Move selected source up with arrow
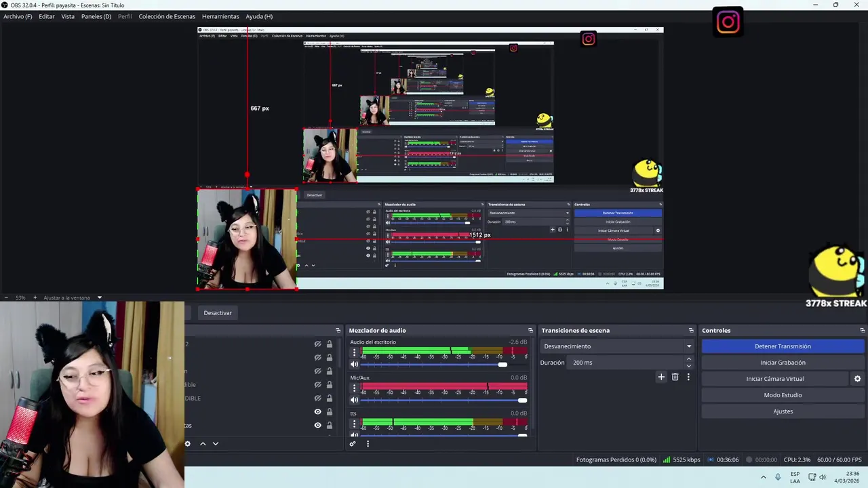The height and width of the screenshot is (488, 868). coord(202,443)
